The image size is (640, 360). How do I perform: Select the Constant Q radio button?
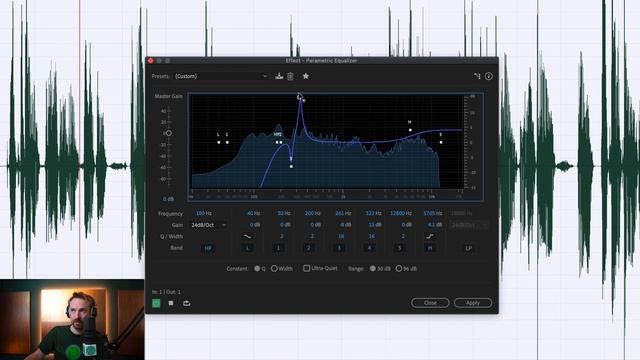pyautogui.click(x=257, y=269)
